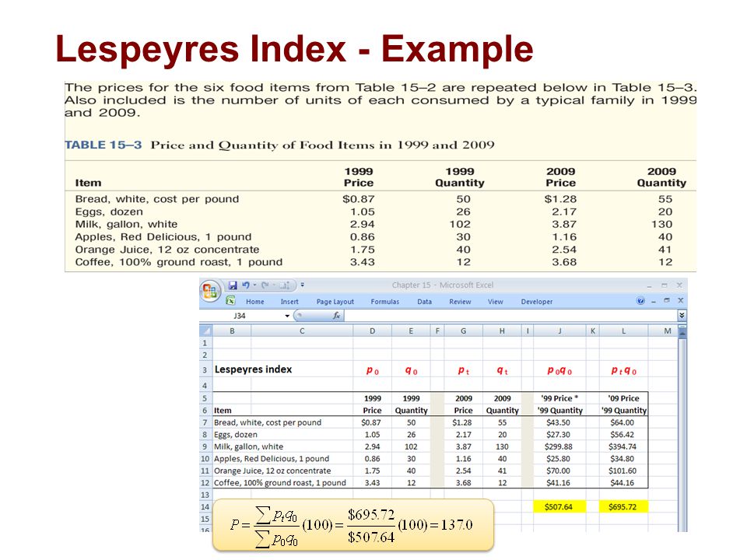Open the Review ribbon tab
Screen dimensions: 747x560
pos(460,302)
